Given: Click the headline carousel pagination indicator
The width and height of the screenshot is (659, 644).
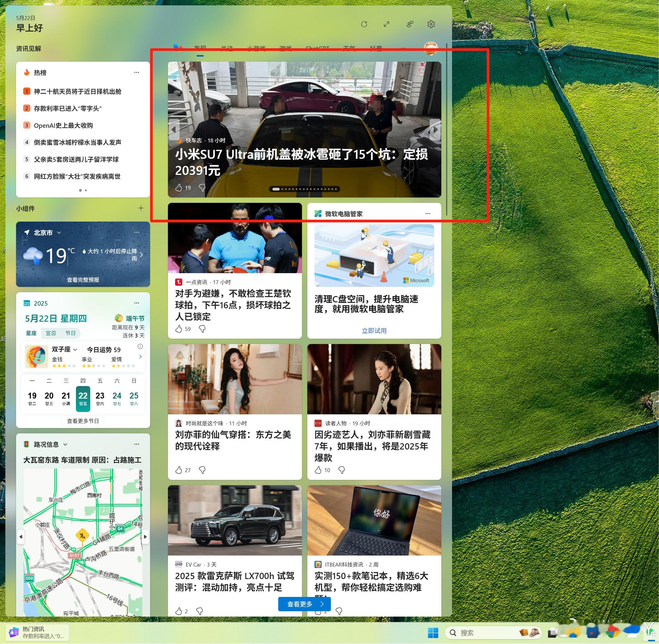Looking at the screenshot, I should click(304, 189).
